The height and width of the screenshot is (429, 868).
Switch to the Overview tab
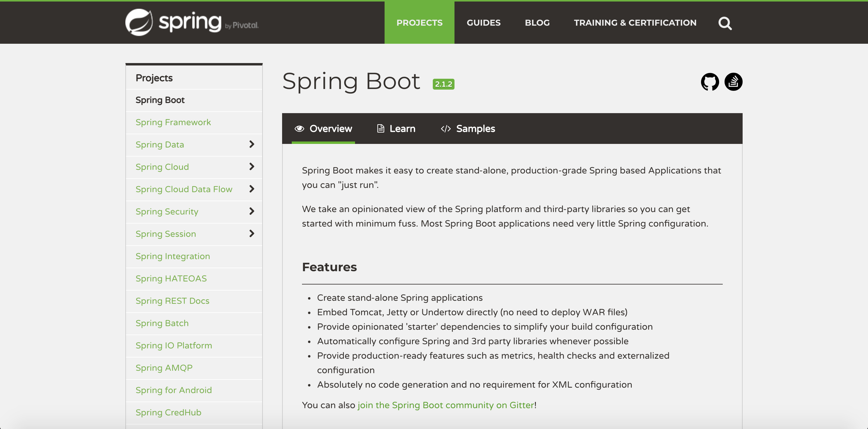tap(323, 129)
